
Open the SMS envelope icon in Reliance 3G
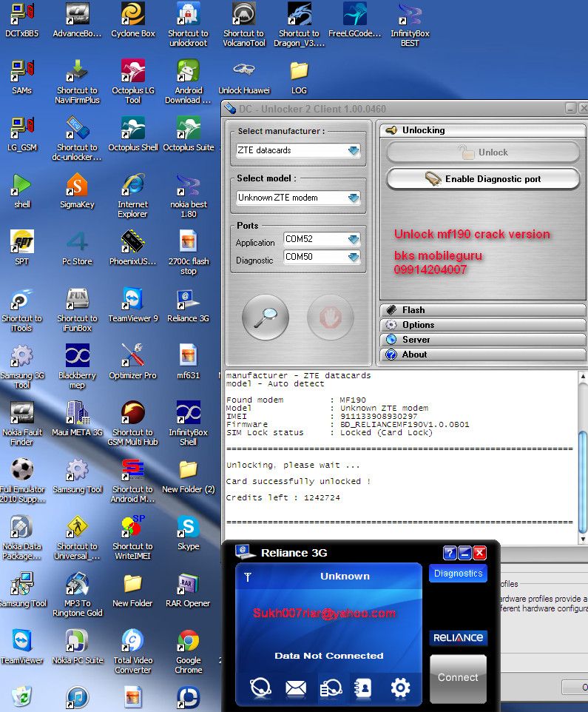click(296, 688)
